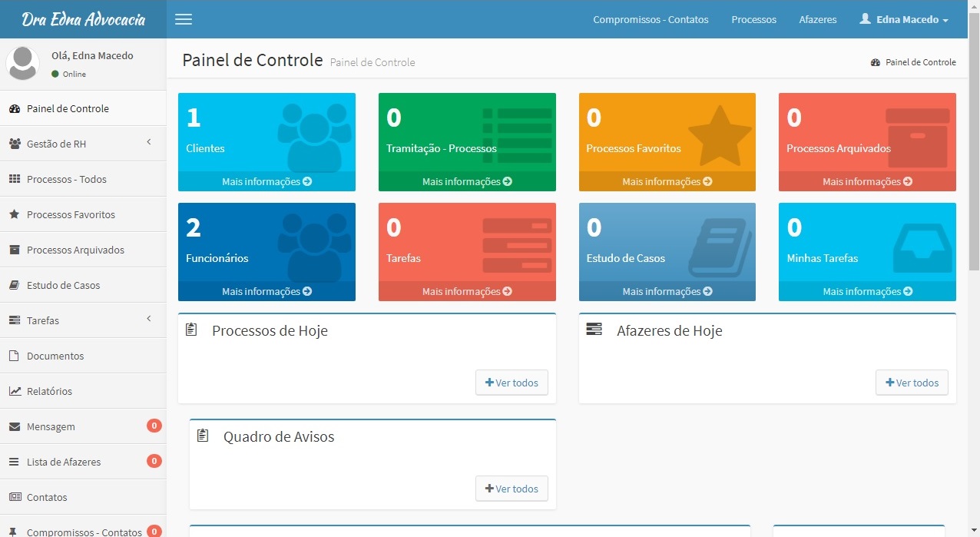Select Afazeres in the top navigation
The image size is (980, 537).
tap(817, 19)
